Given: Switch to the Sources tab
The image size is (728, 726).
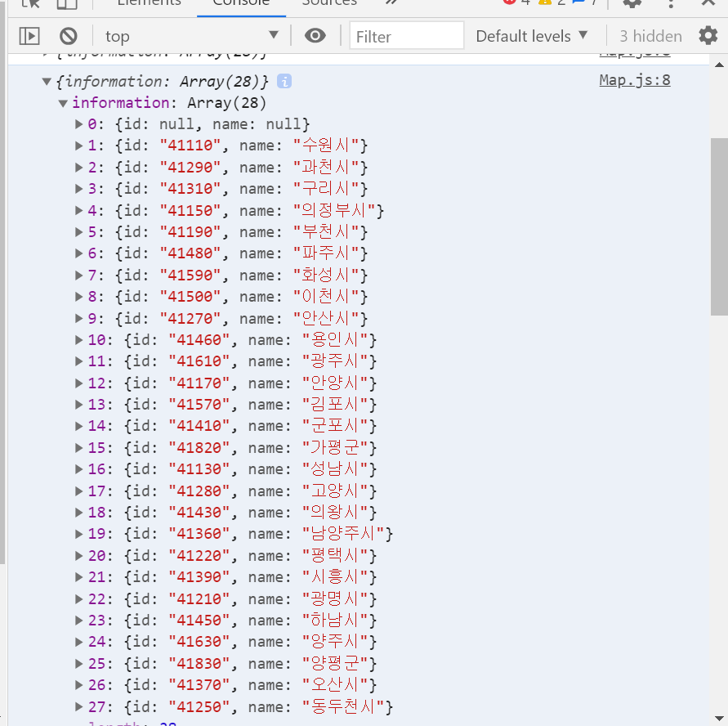Looking at the screenshot, I should pos(329,4).
